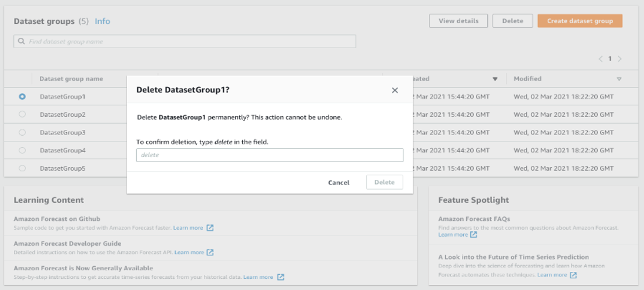Image resolution: width=644 pixels, height=290 pixels.
Task: Sort by Modified column arrow
Action: [619, 79]
